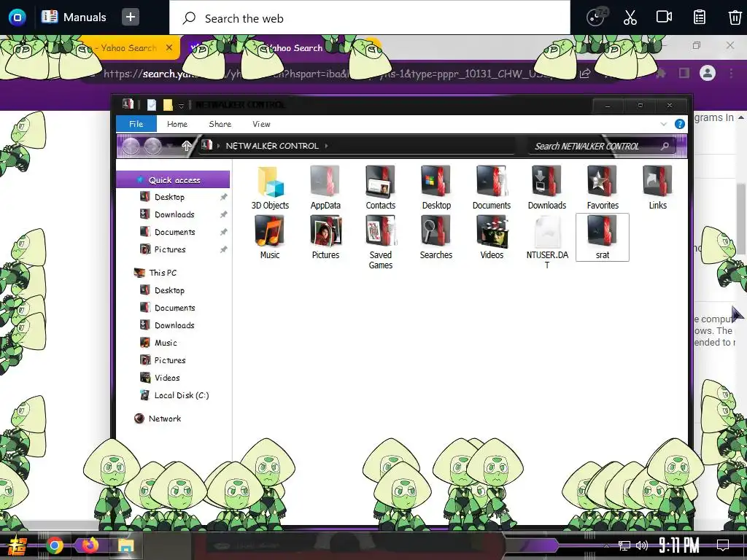Viewport: 747px width, 560px height.
Task: Select the Searches folder
Action: pyautogui.click(x=436, y=237)
